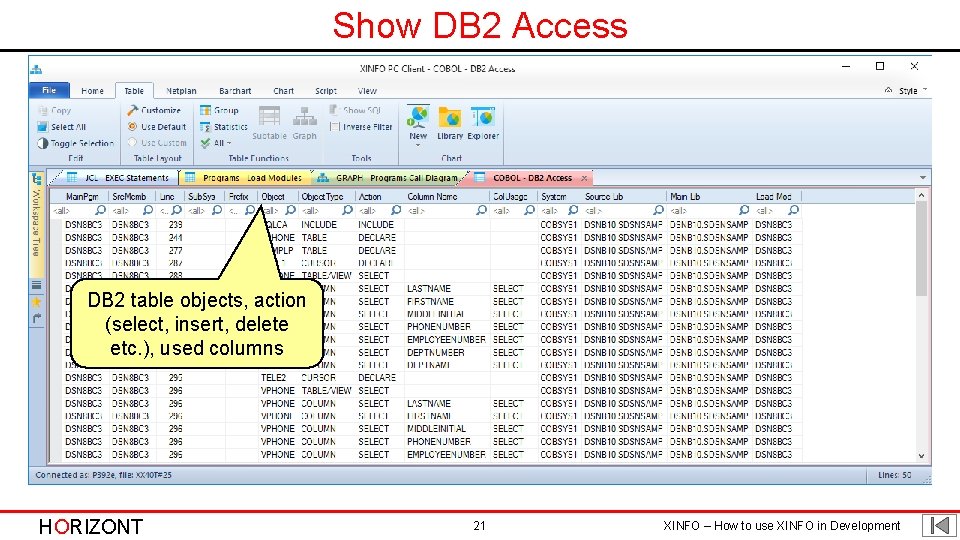Screen dimensions: 960x540
Task: Click the vertical scrollbar thumb
Action: pos(921,248)
